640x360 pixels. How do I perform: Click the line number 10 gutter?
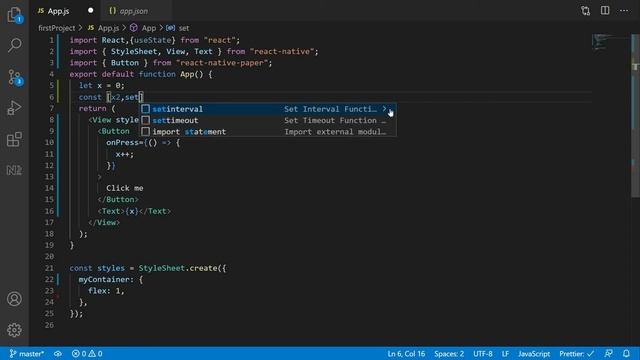click(x=49, y=142)
